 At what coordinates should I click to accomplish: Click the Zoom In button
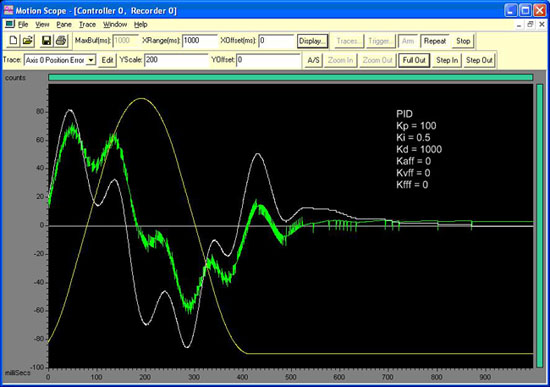(340, 60)
